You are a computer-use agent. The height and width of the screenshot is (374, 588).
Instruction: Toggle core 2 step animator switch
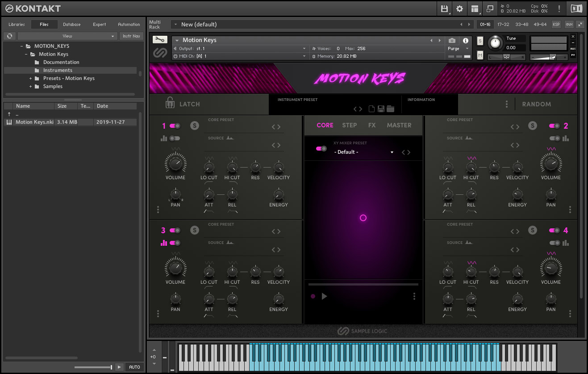coord(555,139)
